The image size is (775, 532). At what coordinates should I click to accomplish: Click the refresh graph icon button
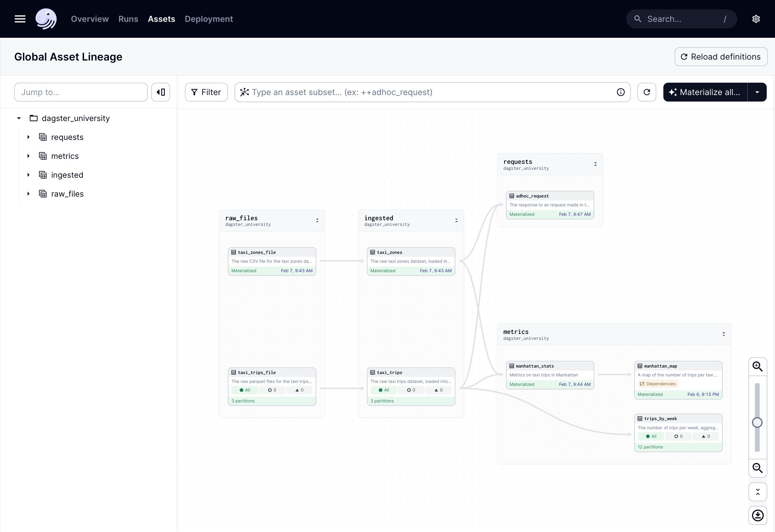[x=647, y=92]
